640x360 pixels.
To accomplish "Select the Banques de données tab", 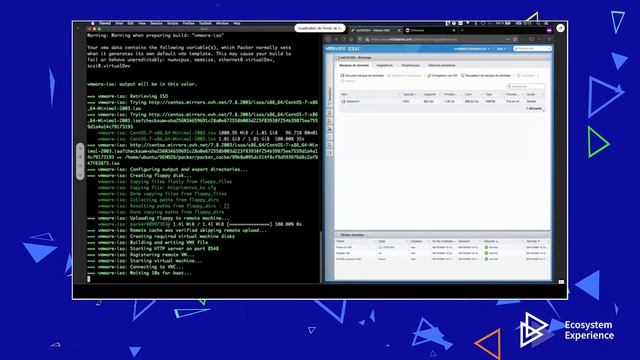I will pos(354,65).
